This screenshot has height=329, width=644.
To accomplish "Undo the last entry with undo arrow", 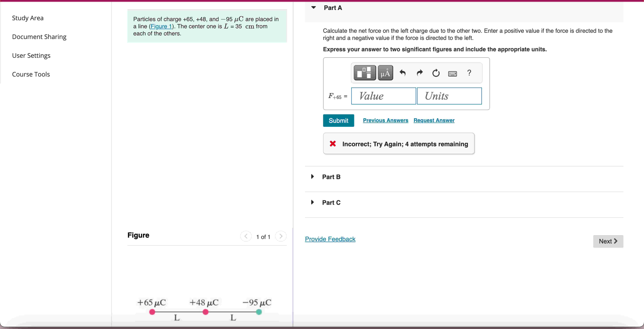I will pos(402,73).
